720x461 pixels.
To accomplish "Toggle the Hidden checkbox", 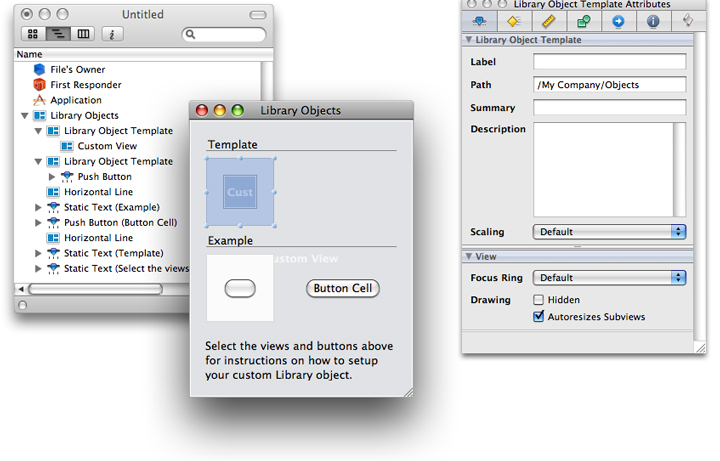I will pyautogui.click(x=539, y=300).
